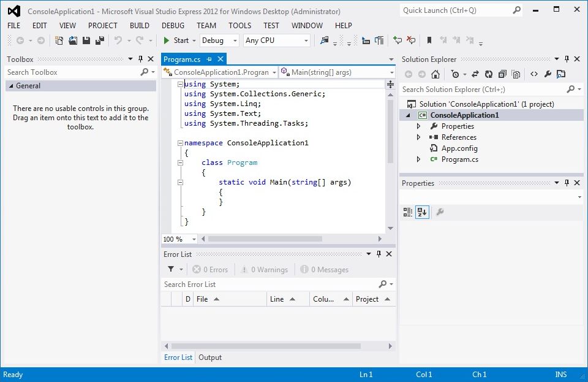Click the Save All toolbar icon
This screenshot has width=588, height=382.
point(99,40)
